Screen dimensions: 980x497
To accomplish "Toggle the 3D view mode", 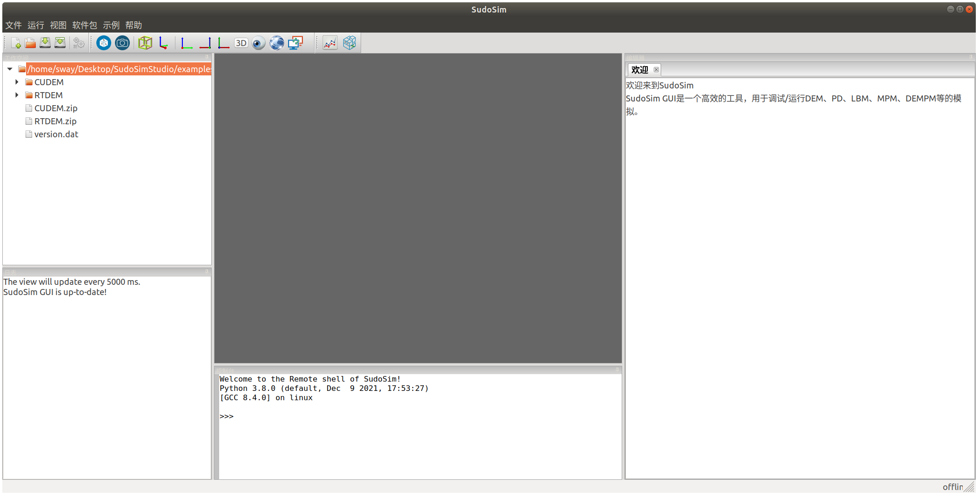I will (x=241, y=42).
